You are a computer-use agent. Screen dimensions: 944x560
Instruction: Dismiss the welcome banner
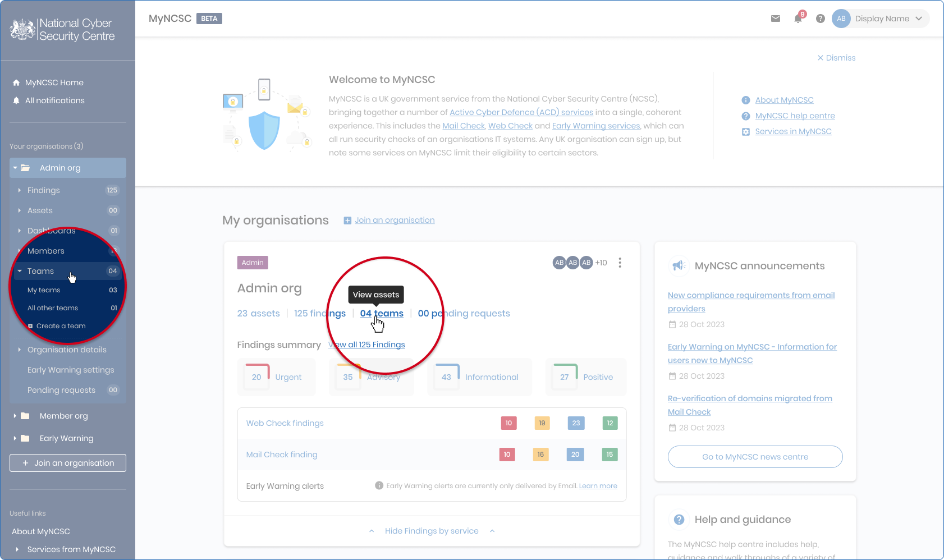click(x=836, y=58)
